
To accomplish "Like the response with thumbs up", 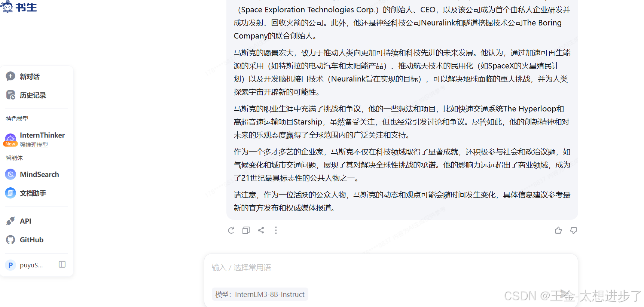I will 558,230.
